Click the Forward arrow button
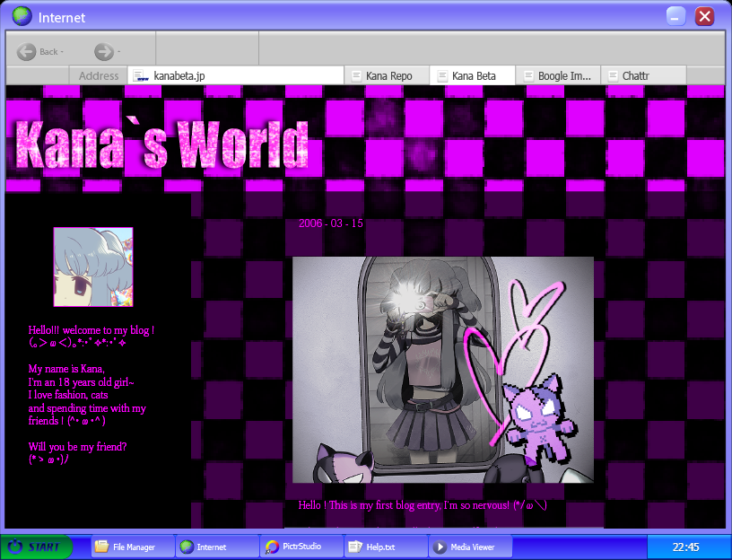Viewport: 732px width, 560px height. point(104,51)
